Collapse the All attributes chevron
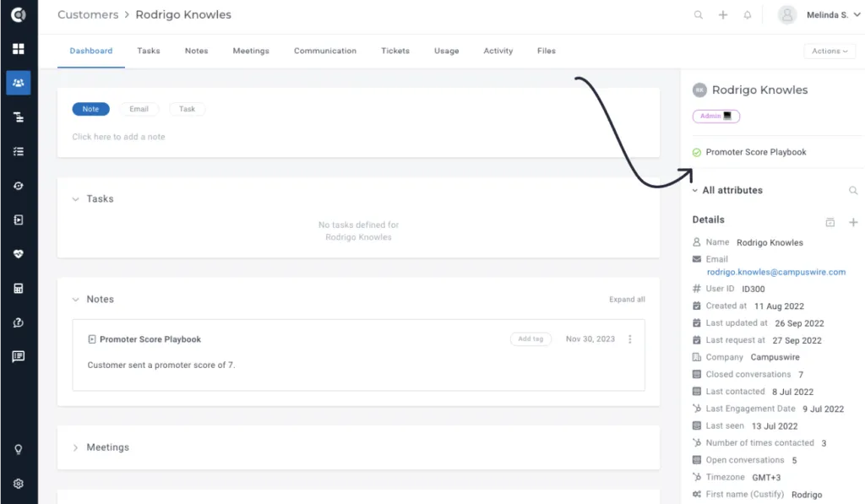 695,190
